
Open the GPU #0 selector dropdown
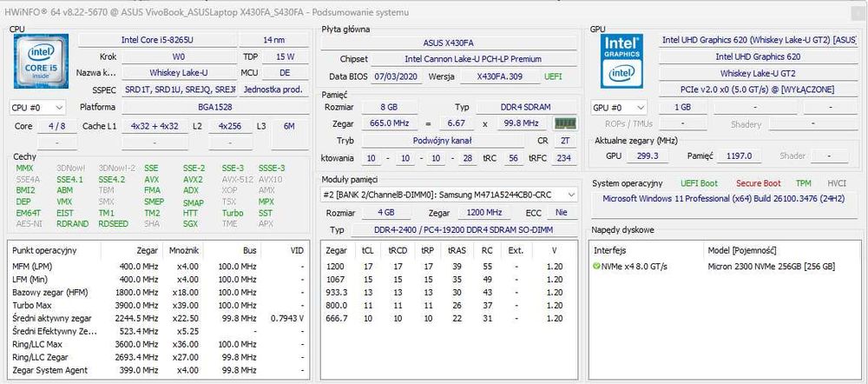click(618, 108)
